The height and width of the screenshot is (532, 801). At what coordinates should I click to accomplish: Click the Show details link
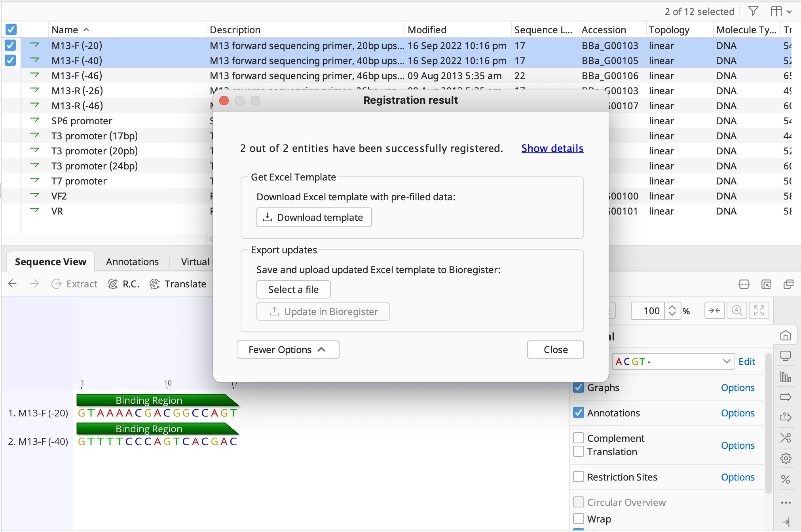click(552, 148)
